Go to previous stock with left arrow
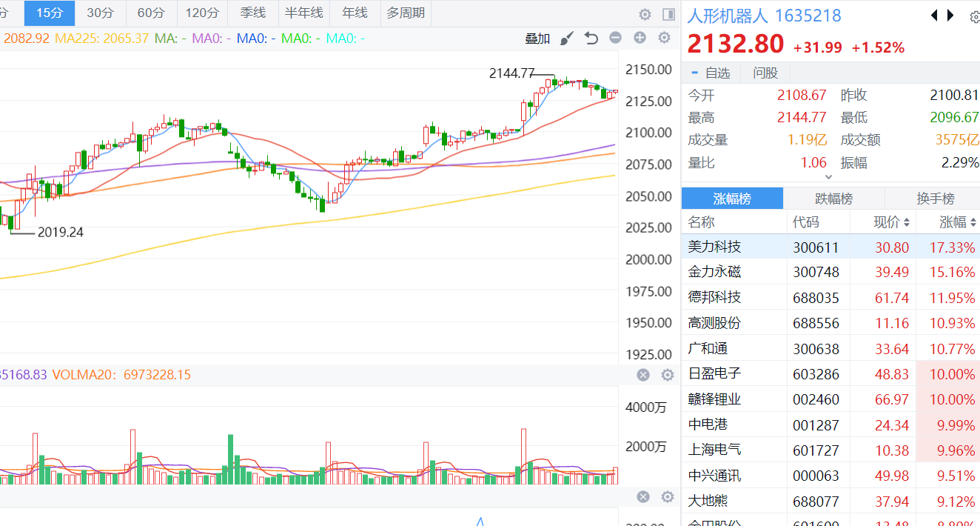Screen dimensions: 980x526 click(x=934, y=16)
